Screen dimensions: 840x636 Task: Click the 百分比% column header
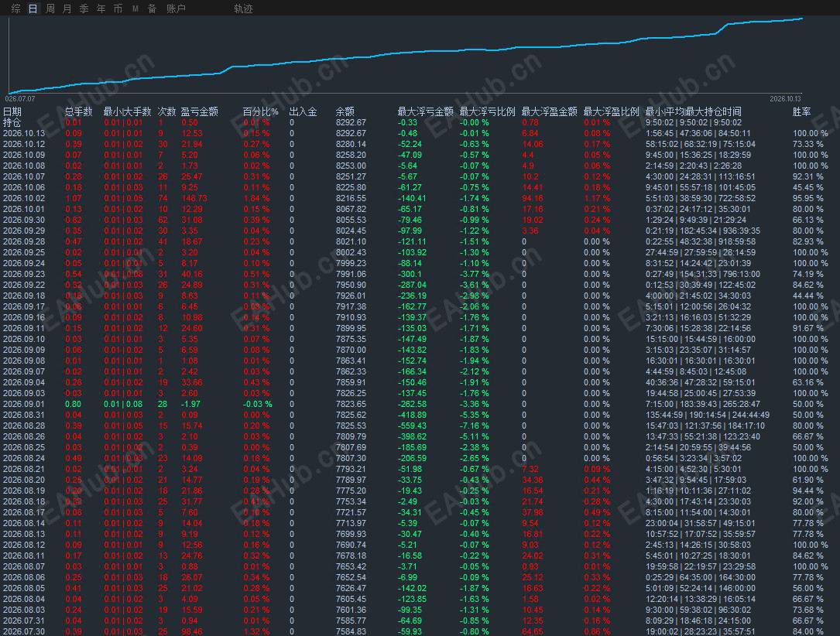coord(260,111)
